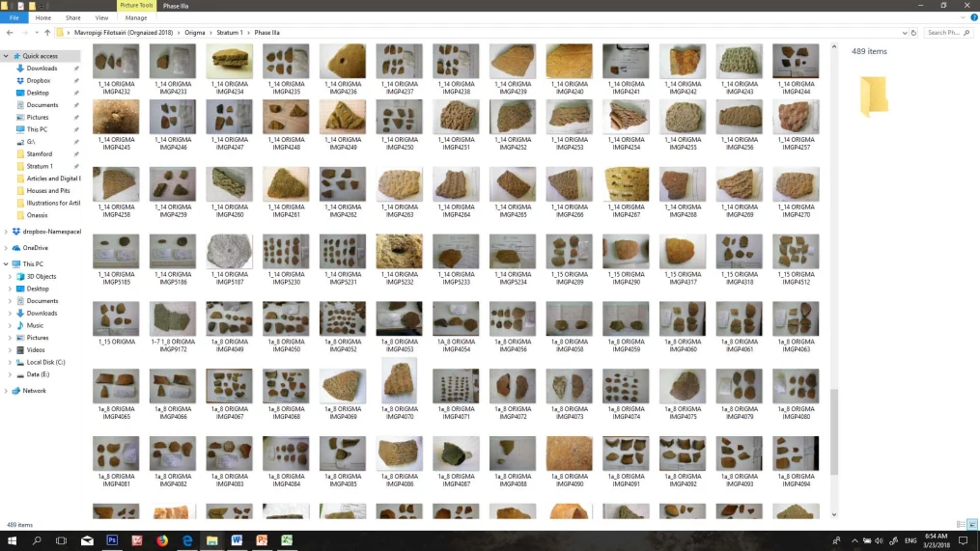Switch to the Home ribbon tab
980x551 pixels.
tap(43, 18)
